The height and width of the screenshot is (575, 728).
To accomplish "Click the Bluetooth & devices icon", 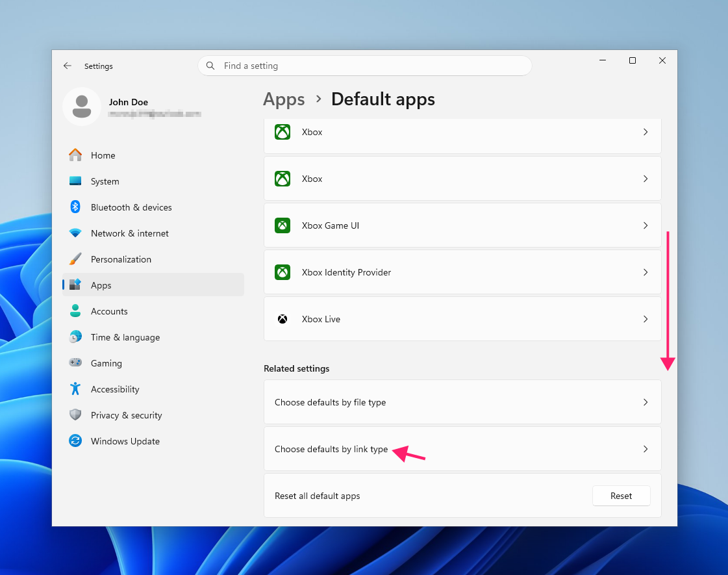I will pyautogui.click(x=75, y=207).
